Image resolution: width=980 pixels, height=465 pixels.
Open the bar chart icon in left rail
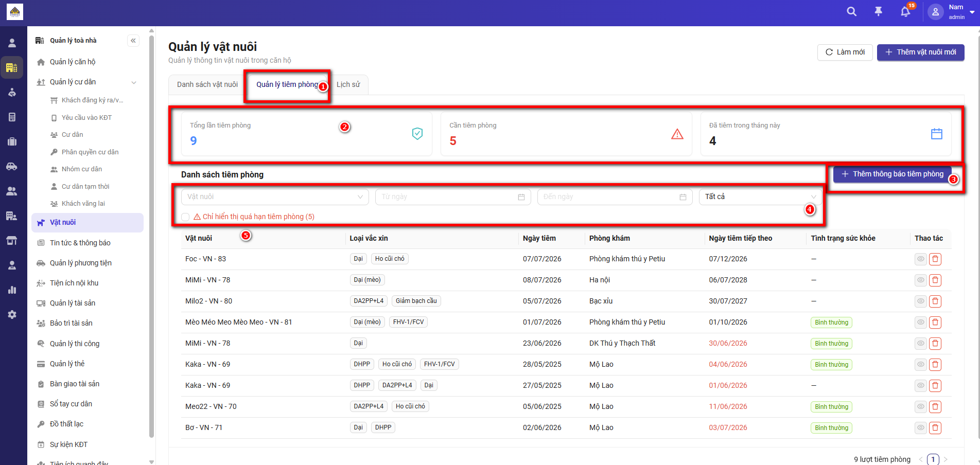point(12,290)
